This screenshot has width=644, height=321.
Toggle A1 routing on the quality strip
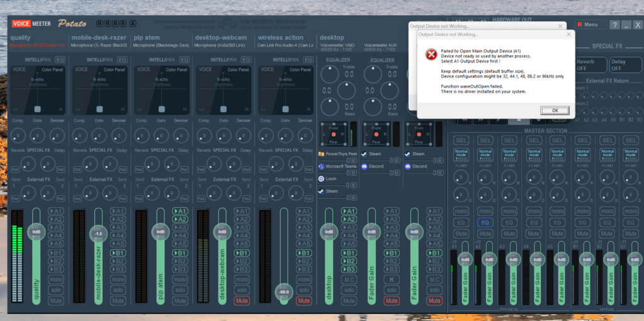(56, 211)
